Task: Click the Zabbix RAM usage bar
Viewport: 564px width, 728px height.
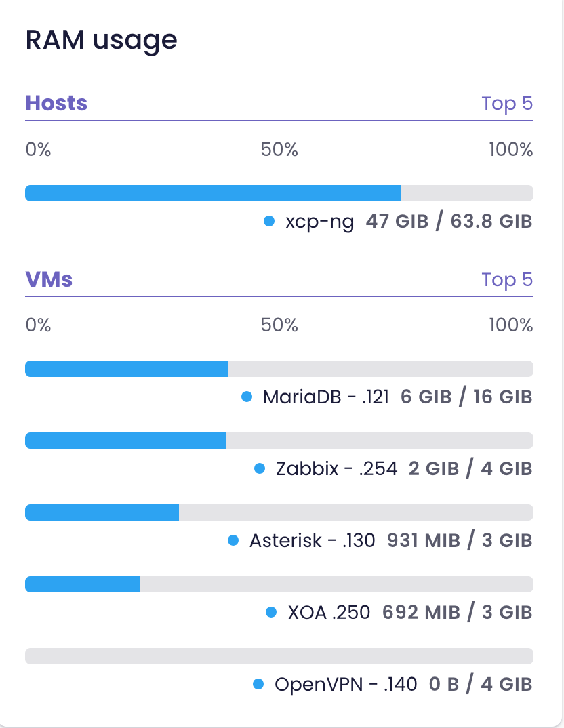Action: tap(279, 441)
